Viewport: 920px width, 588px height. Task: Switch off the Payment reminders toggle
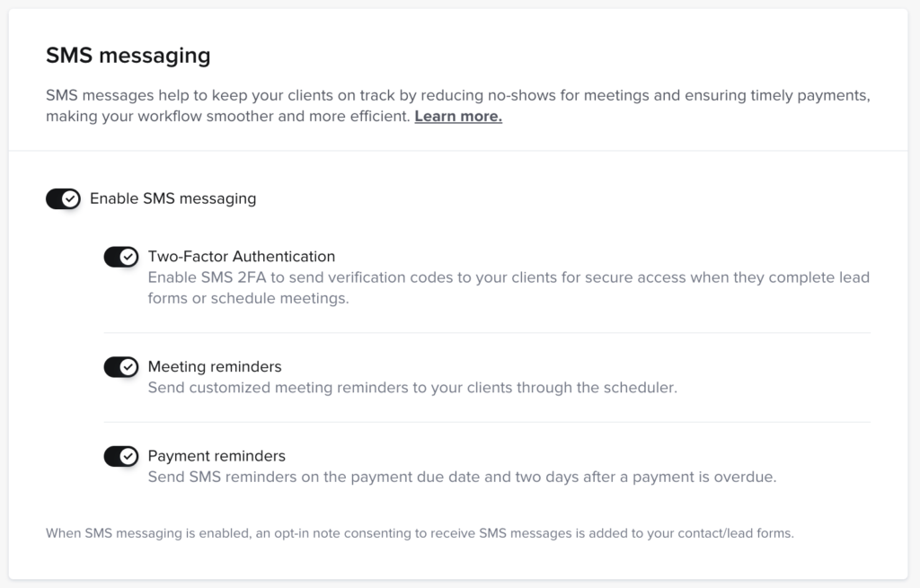[120, 456]
